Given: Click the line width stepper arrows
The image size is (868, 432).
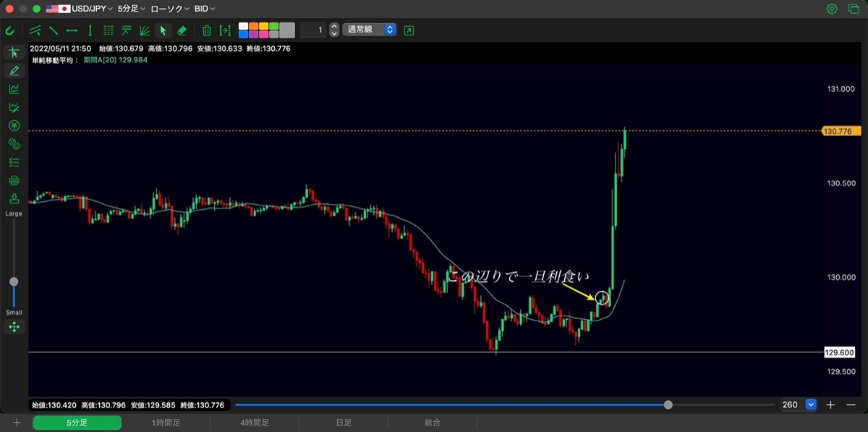Looking at the screenshot, I should tap(333, 30).
